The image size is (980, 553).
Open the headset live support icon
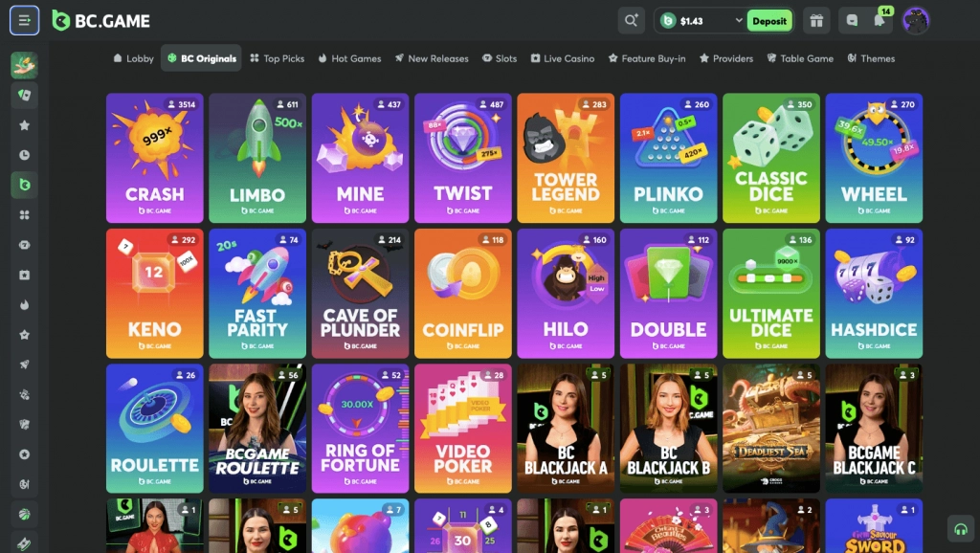tap(961, 530)
